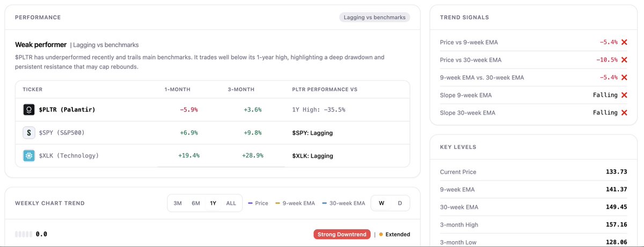Select the 1Y chart range
Screen dimensions: 644x247
click(213, 203)
